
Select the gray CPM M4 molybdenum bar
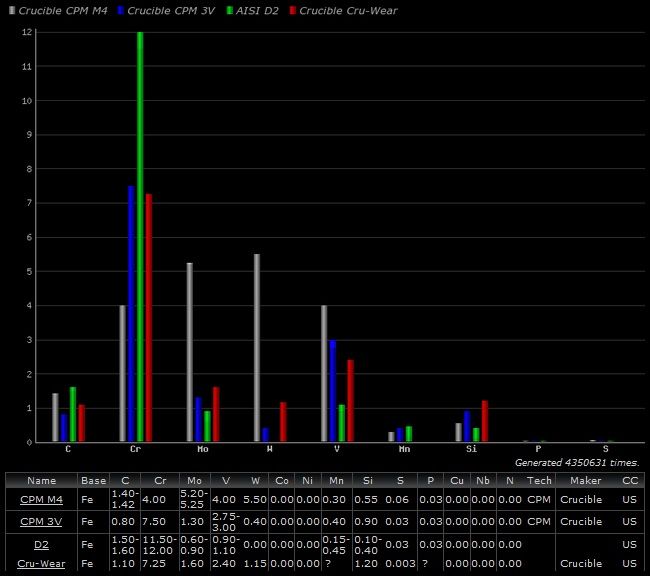click(190, 352)
